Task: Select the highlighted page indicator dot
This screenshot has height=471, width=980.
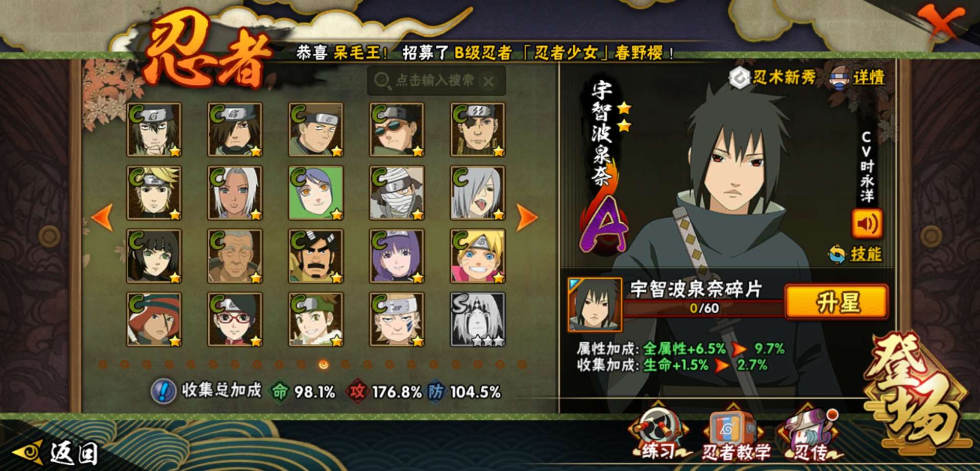Action: click(323, 364)
